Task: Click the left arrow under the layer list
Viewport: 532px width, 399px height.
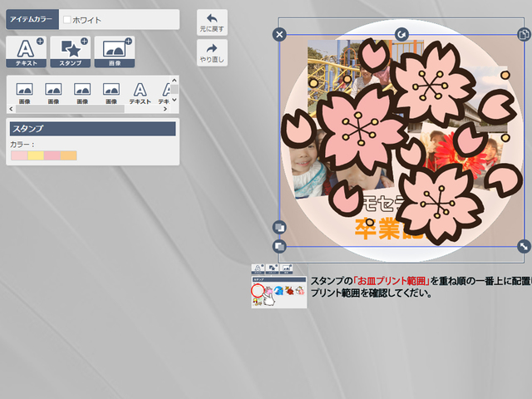Action: pos(11,109)
